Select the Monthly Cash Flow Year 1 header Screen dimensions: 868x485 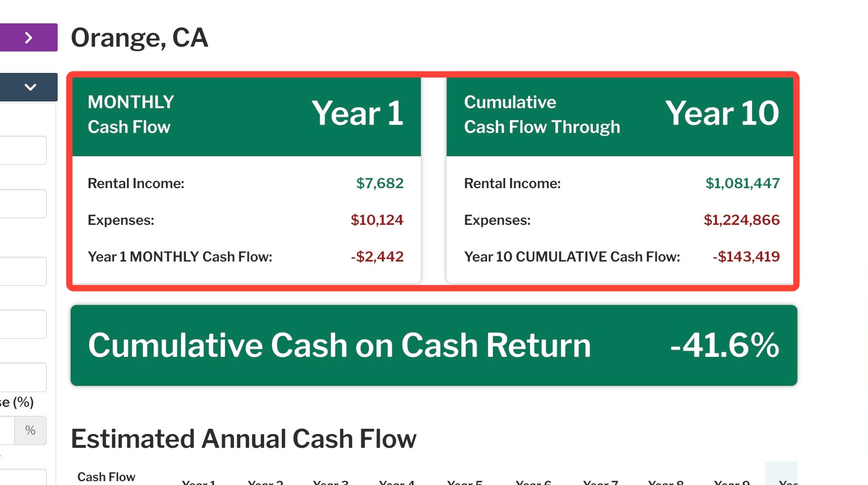[x=246, y=117]
